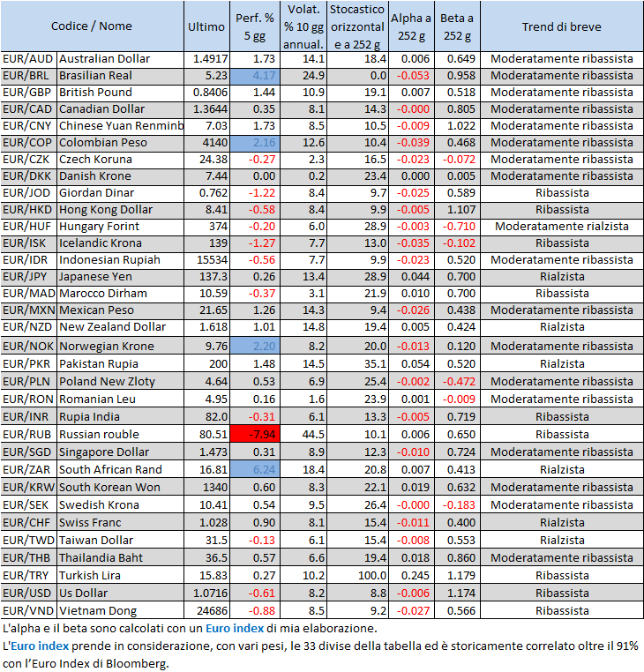Select the 'Chinese Yuan Renminb' cell
The height and width of the screenshot is (672, 644).
click(121, 126)
